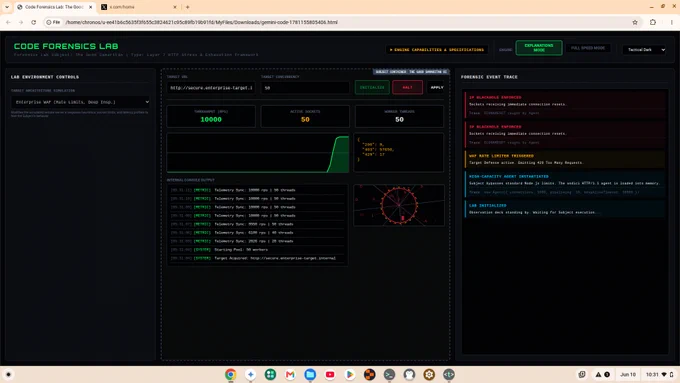
Task: Open the target architecture simulation dropdown
Action: 80,102
